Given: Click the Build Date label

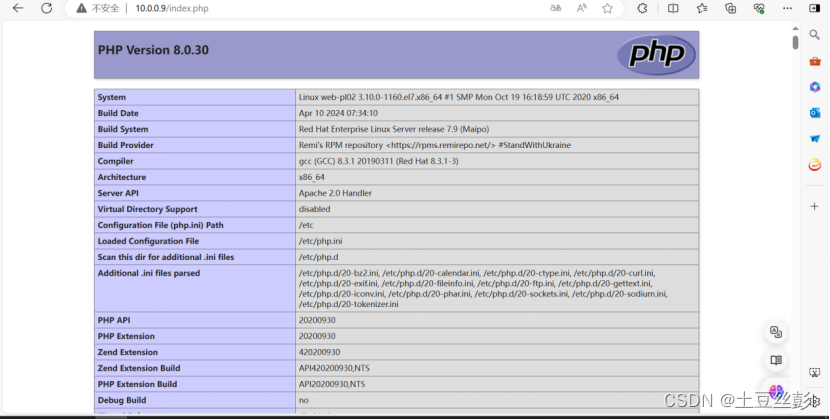Looking at the screenshot, I should pos(118,113).
